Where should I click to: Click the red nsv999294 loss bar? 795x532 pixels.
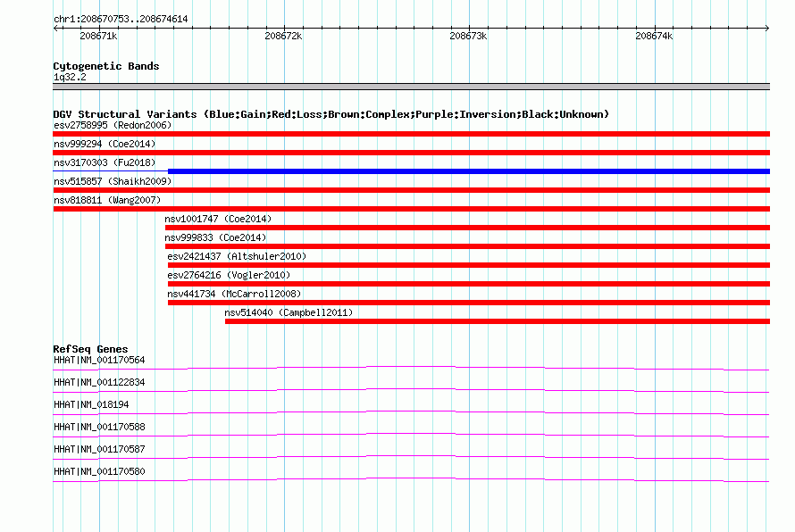[x=411, y=153]
